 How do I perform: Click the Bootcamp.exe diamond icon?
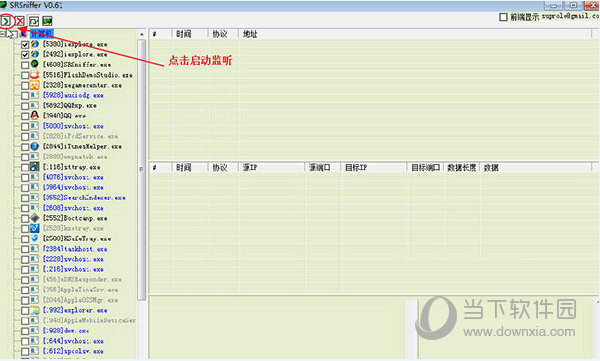click(35, 218)
